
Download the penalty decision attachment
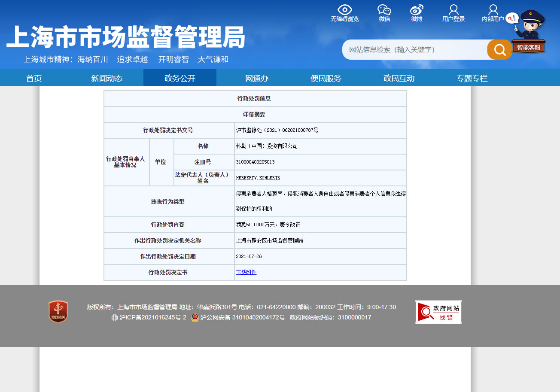(x=246, y=272)
